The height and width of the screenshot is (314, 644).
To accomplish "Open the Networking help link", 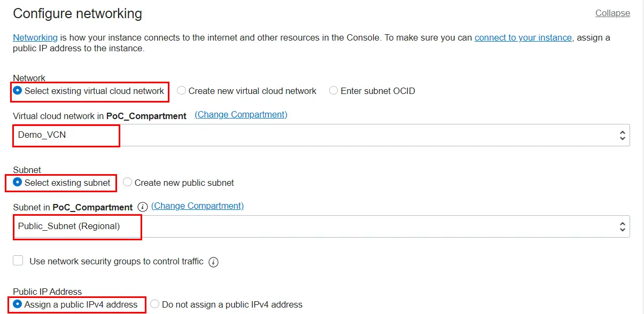I will tap(35, 37).
